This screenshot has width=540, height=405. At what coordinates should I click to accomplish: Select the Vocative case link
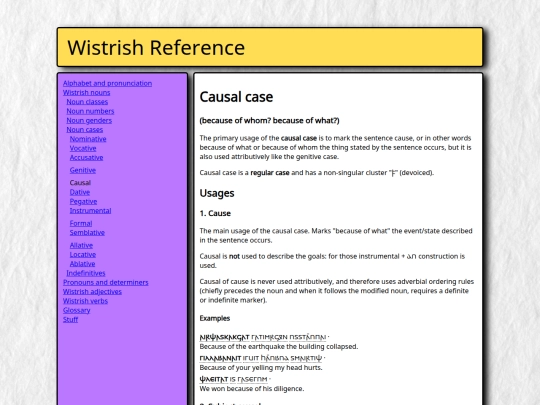click(x=83, y=148)
